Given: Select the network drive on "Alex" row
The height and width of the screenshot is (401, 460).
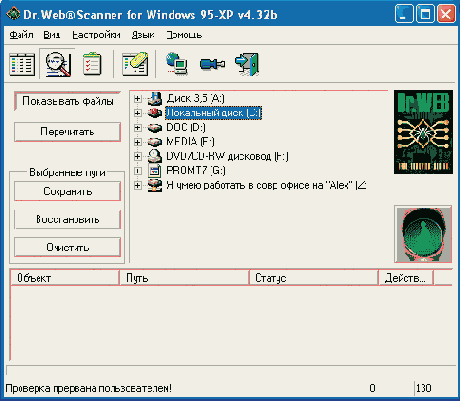Looking at the screenshot, I should pos(266,185).
